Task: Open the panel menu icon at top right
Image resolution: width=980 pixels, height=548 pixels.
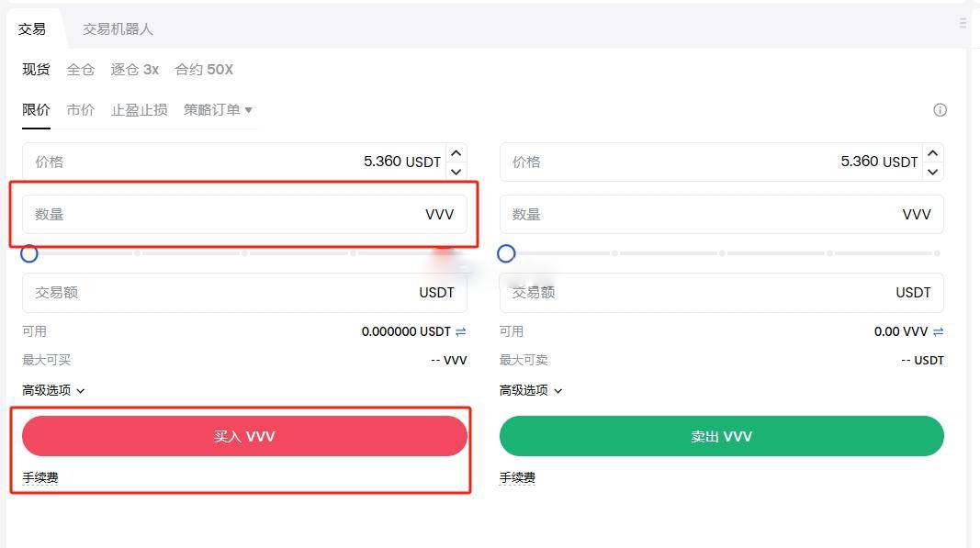Action: tap(963, 23)
